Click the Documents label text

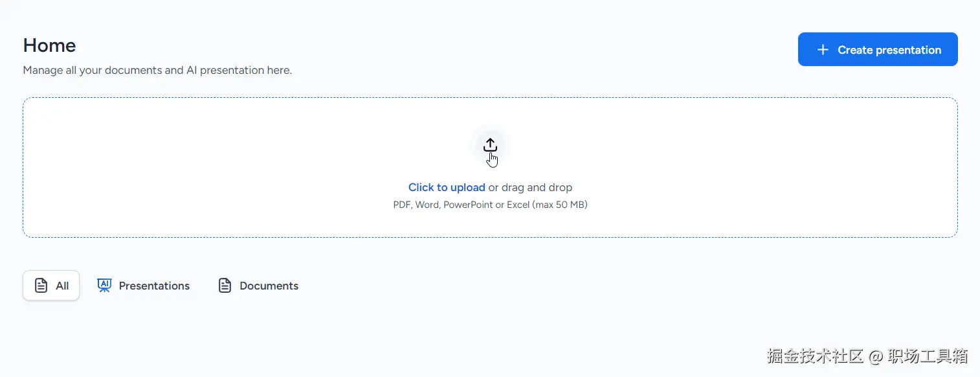pyautogui.click(x=269, y=286)
